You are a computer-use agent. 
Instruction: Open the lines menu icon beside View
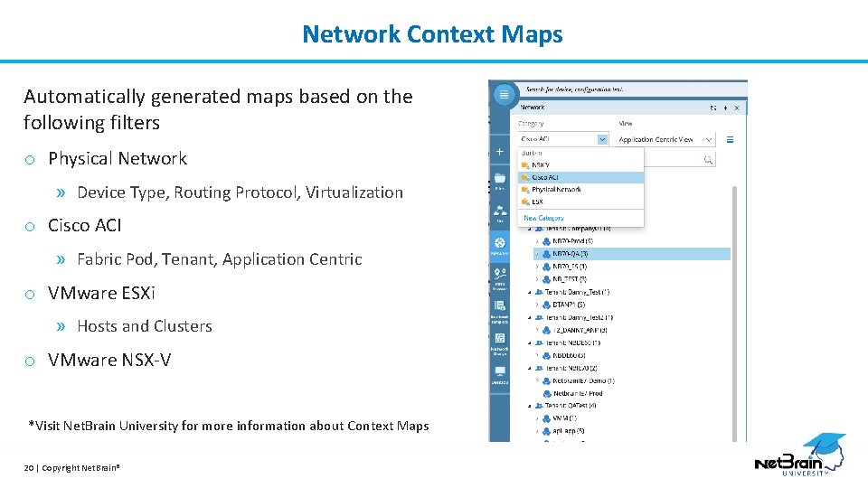point(730,139)
